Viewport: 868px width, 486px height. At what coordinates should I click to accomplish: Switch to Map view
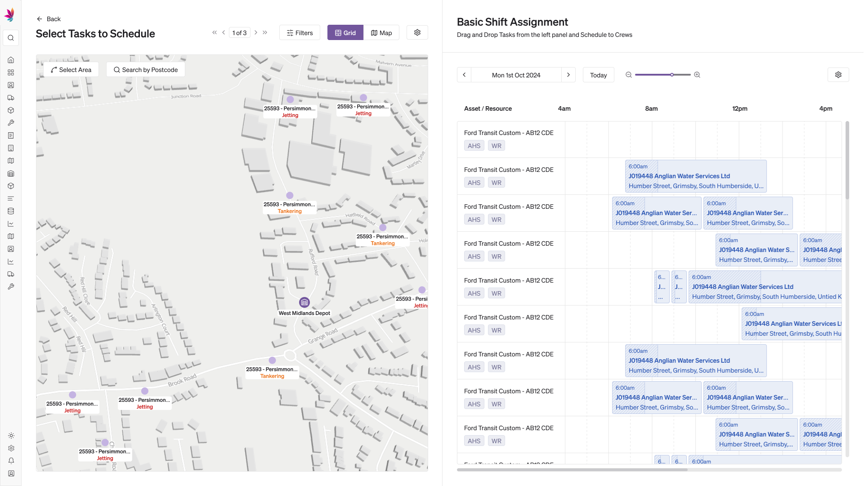[x=381, y=33]
